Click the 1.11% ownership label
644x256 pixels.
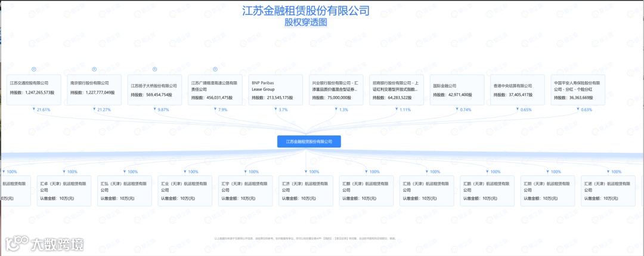[x=404, y=110]
